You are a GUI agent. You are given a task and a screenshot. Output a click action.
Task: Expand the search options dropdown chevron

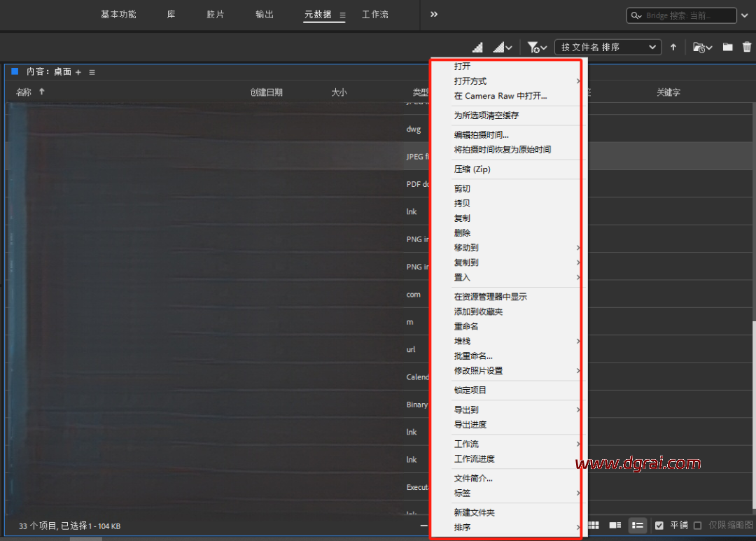[x=745, y=15]
